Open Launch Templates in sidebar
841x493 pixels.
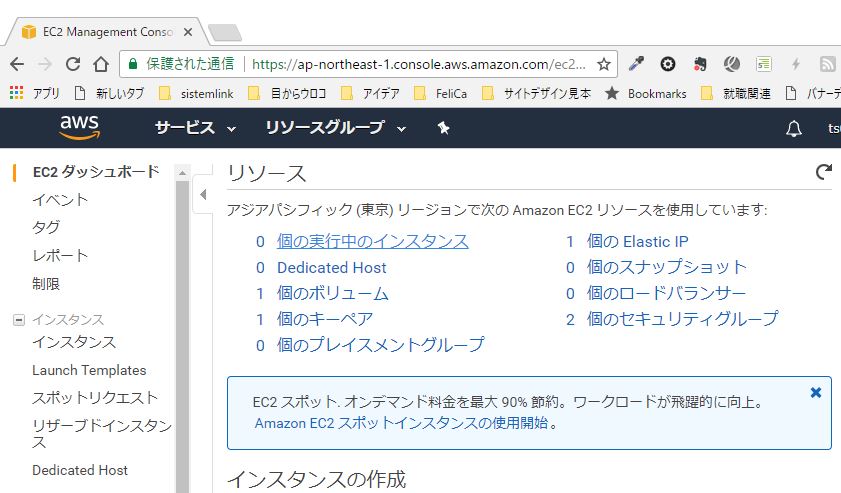coord(89,371)
